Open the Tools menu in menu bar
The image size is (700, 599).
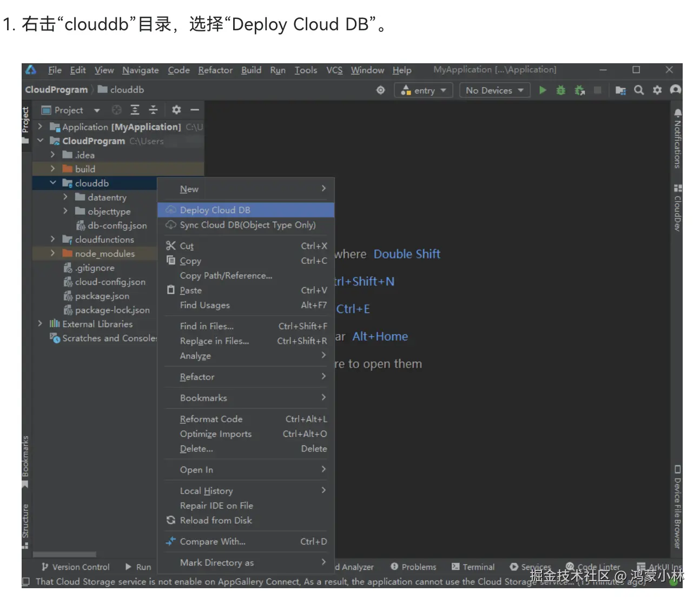click(x=306, y=70)
